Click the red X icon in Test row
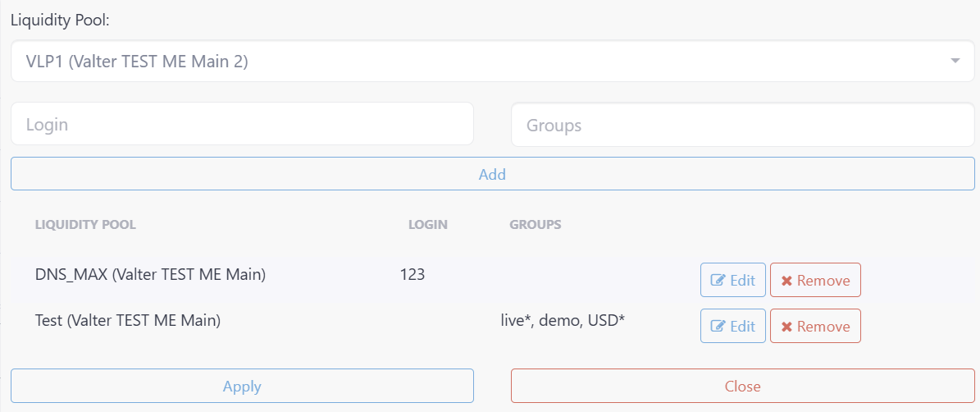Screen dimensions: 980x412 [x=787, y=327]
